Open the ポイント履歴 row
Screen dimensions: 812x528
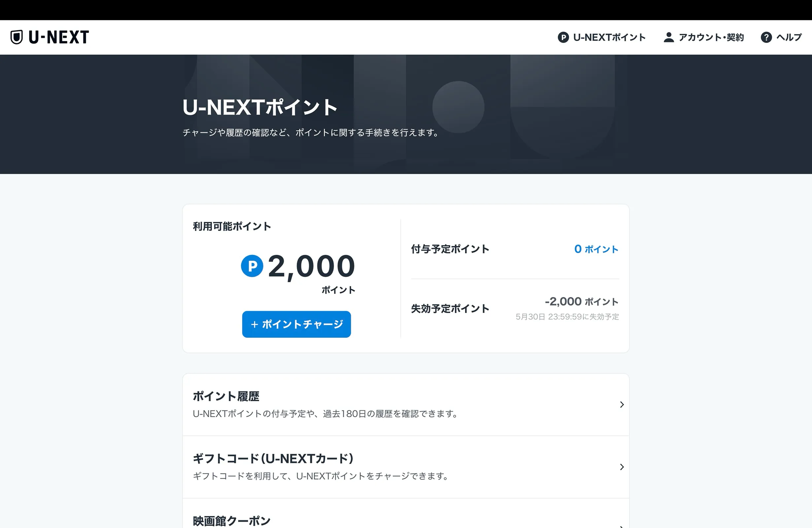coord(406,405)
